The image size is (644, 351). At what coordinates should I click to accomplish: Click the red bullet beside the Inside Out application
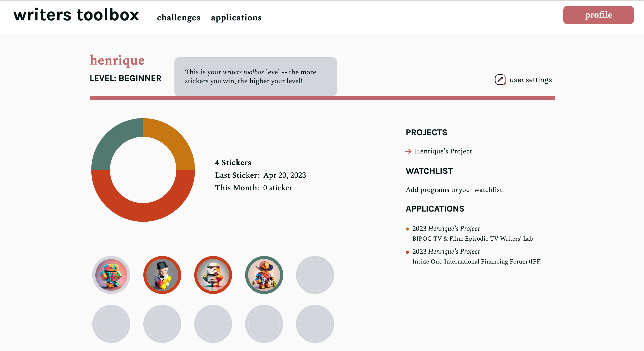(408, 252)
